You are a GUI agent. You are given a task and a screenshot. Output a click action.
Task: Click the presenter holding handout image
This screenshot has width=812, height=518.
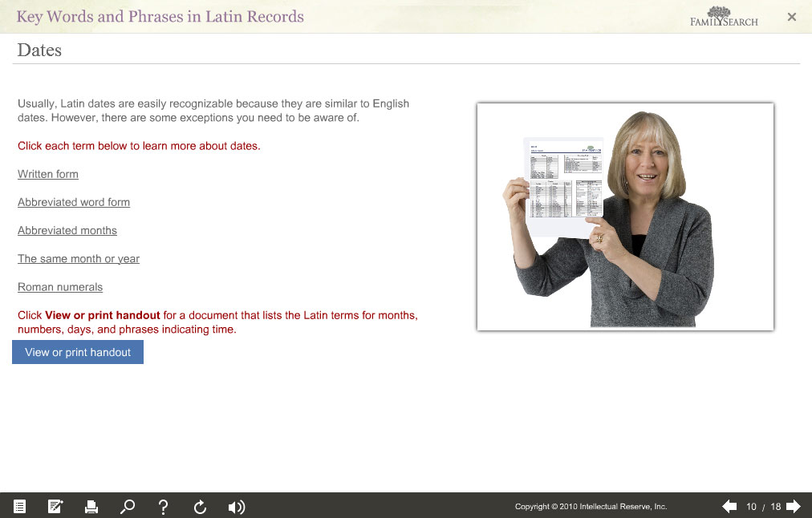click(x=625, y=217)
